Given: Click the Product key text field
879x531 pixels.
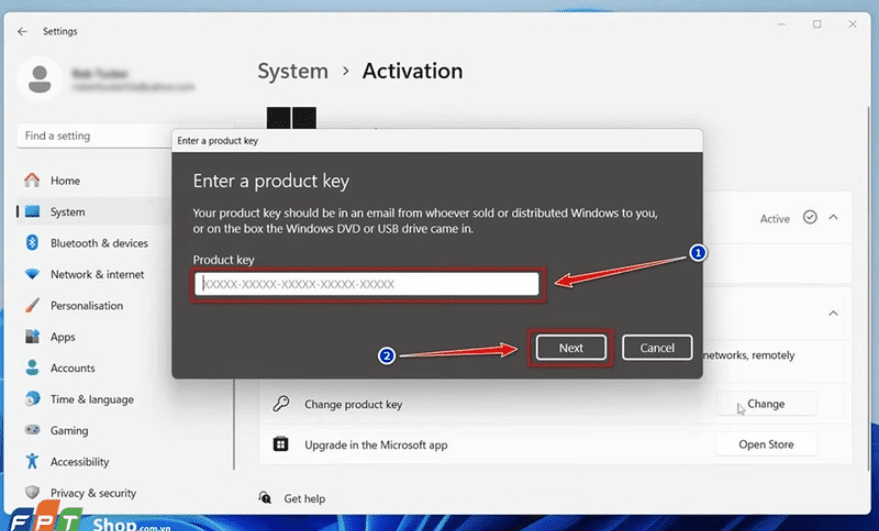Looking at the screenshot, I should pos(366,284).
